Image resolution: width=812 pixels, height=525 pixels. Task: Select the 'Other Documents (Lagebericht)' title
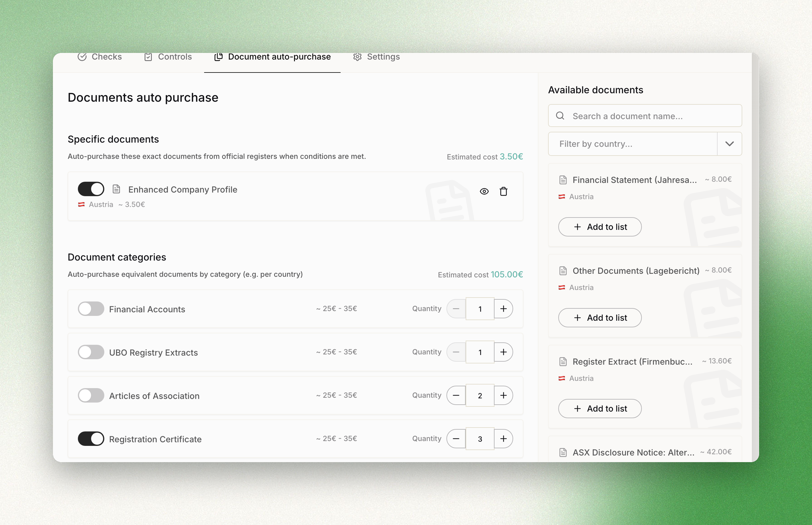tap(636, 271)
